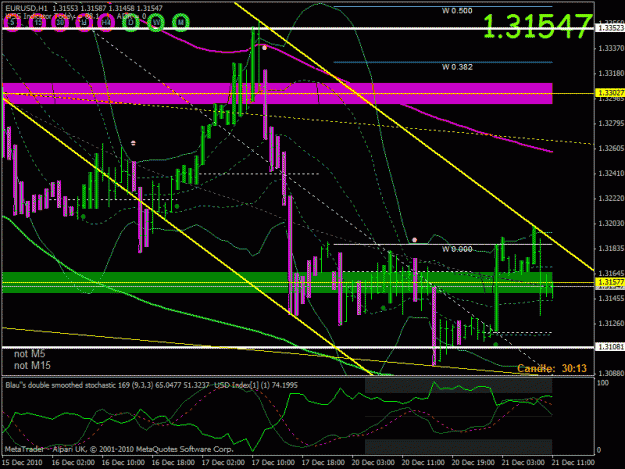This screenshot has height=469, width=625.
Task: Click the stochastic scale value 100
Action: pyautogui.click(x=604, y=383)
